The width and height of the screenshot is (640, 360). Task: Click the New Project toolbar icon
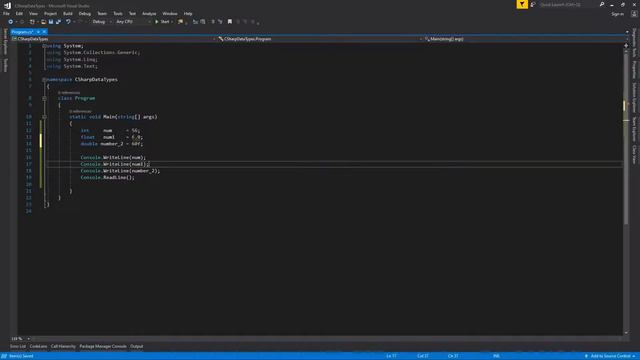click(x=32, y=22)
